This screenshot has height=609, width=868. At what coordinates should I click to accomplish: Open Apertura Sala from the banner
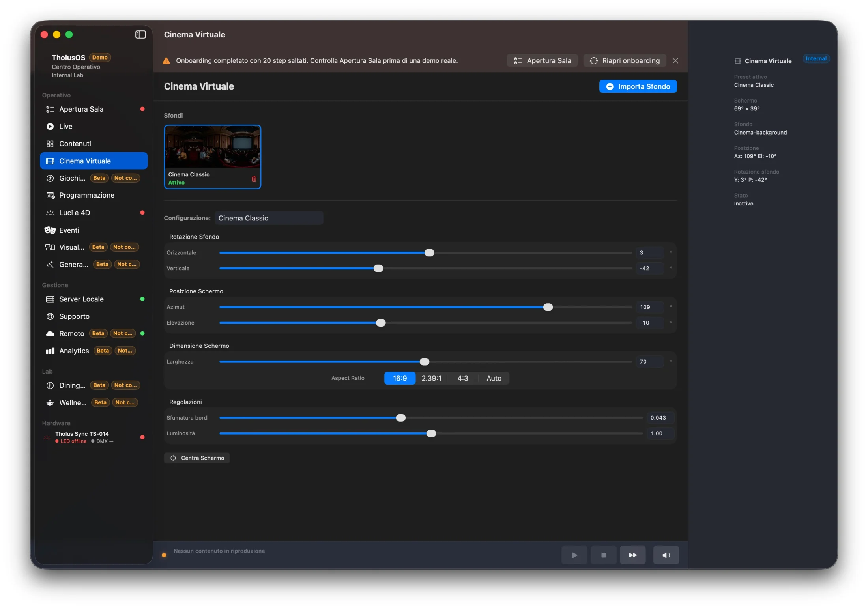tap(542, 60)
